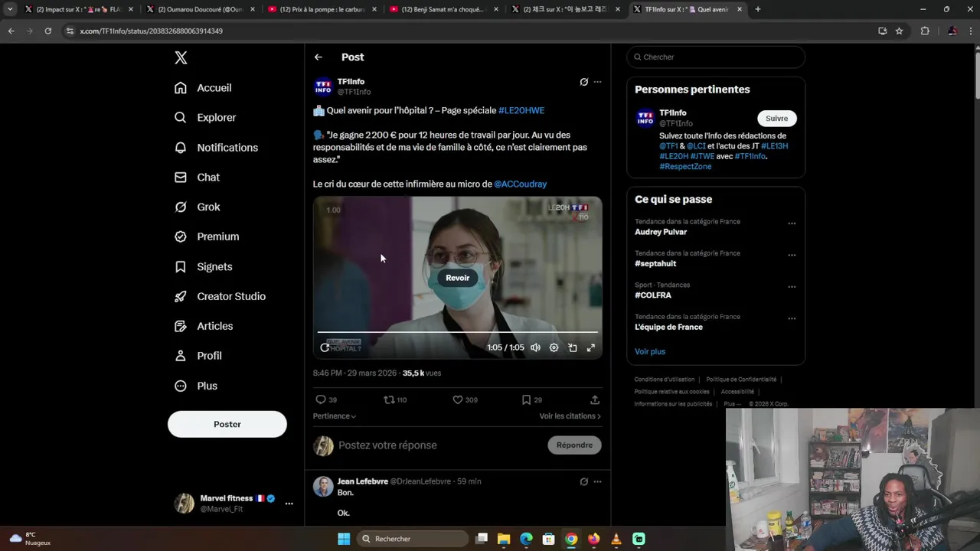Open #COLFRA trend options menu
Viewport: 980px width, 551px height.
[792, 288]
